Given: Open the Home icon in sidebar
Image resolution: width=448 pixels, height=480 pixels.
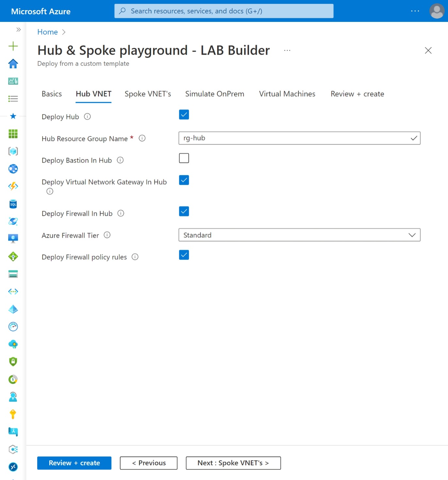Looking at the screenshot, I should click(13, 64).
